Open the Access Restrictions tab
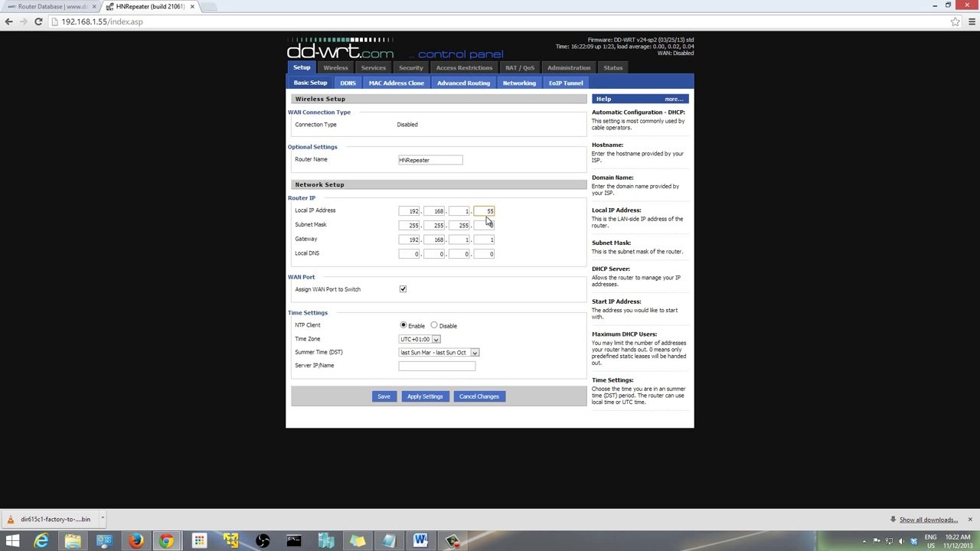 pyautogui.click(x=464, y=68)
